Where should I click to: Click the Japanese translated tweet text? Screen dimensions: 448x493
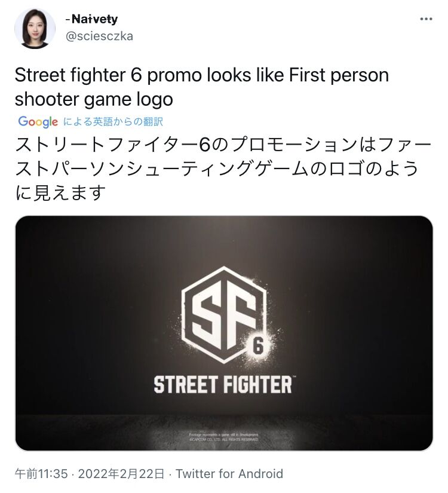(223, 169)
